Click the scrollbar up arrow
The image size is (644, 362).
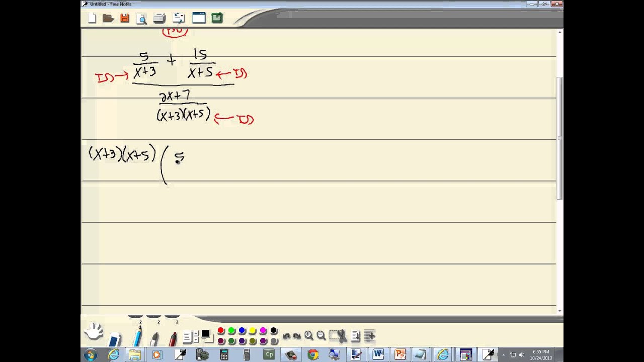click(559, 32)
